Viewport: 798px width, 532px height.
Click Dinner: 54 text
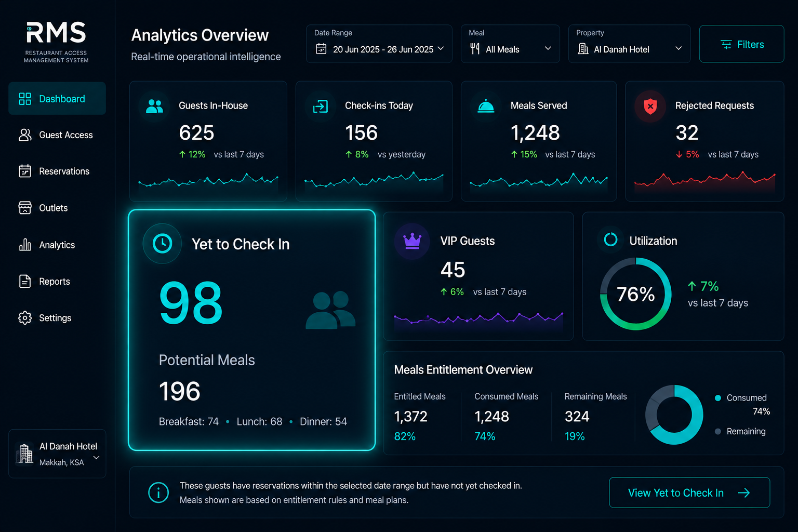323,421
